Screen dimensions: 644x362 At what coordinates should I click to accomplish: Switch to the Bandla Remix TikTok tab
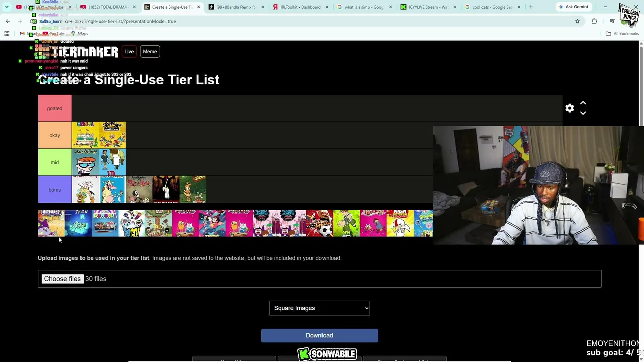(235, 7)
